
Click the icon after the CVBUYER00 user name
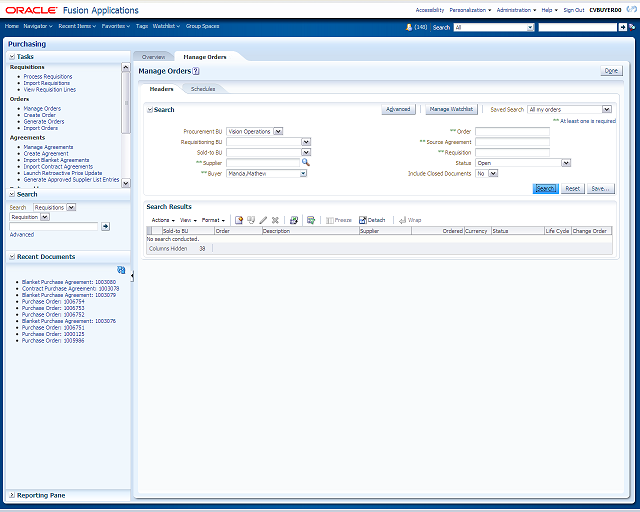click(631, 9)
